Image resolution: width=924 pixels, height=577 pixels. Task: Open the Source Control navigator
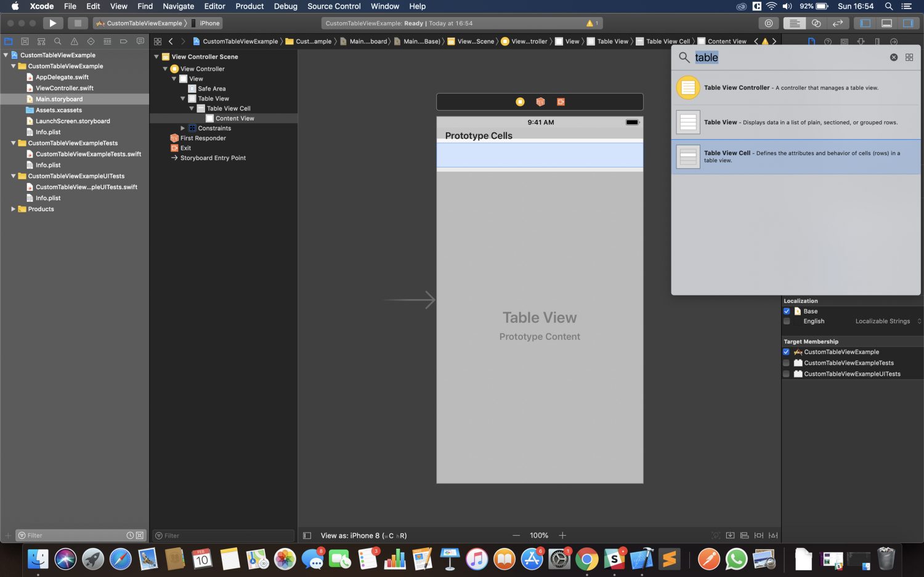pos(25,42)
